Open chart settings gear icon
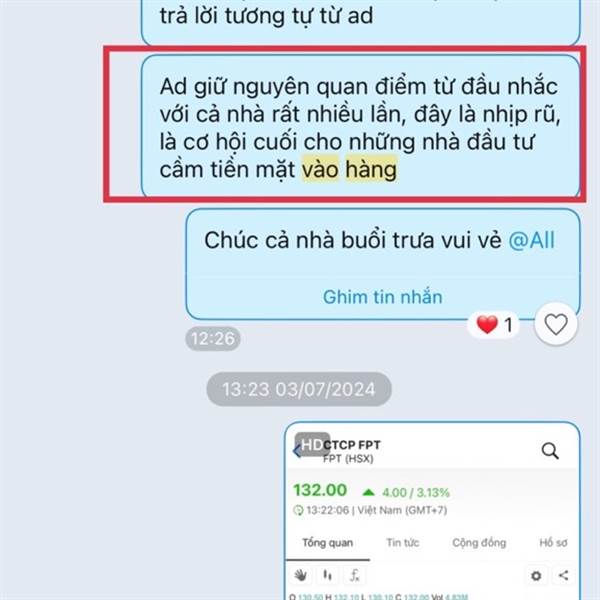The image size is (600, 600). tap(536, 576)
